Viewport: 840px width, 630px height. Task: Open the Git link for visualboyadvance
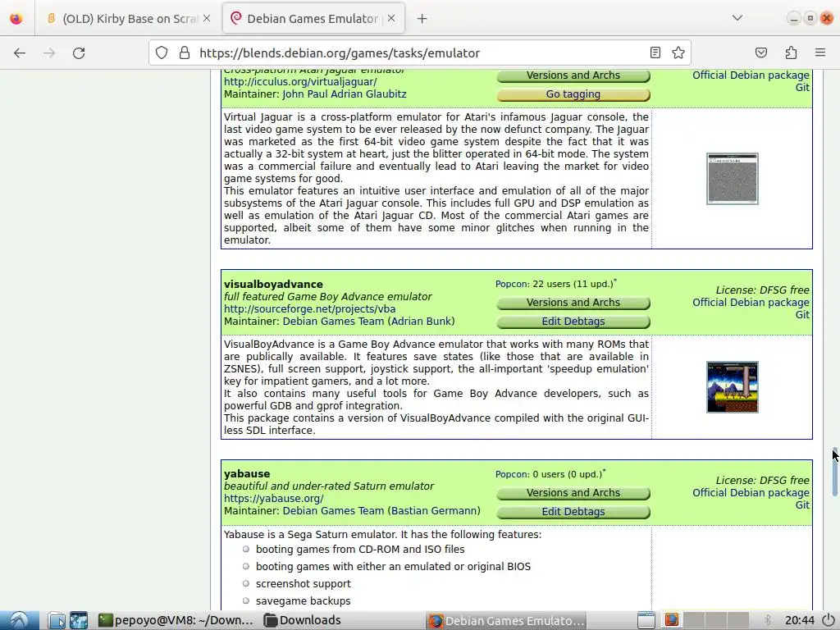[802, 315]
